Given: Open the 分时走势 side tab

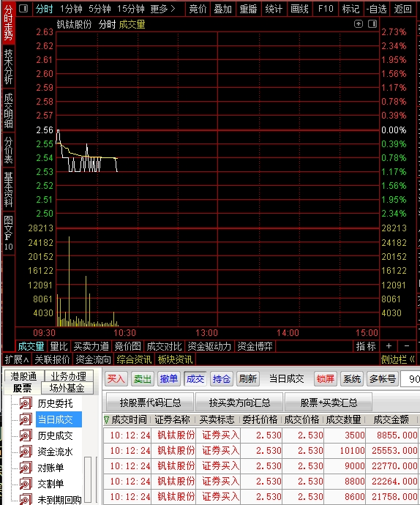Looking at the screenshot, I should click(8, 23).
